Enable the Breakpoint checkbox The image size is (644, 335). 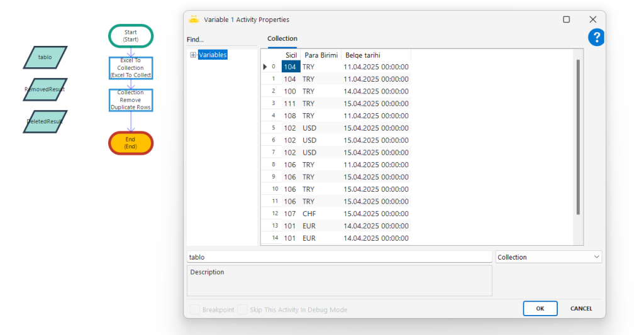(x=195, y=310)
